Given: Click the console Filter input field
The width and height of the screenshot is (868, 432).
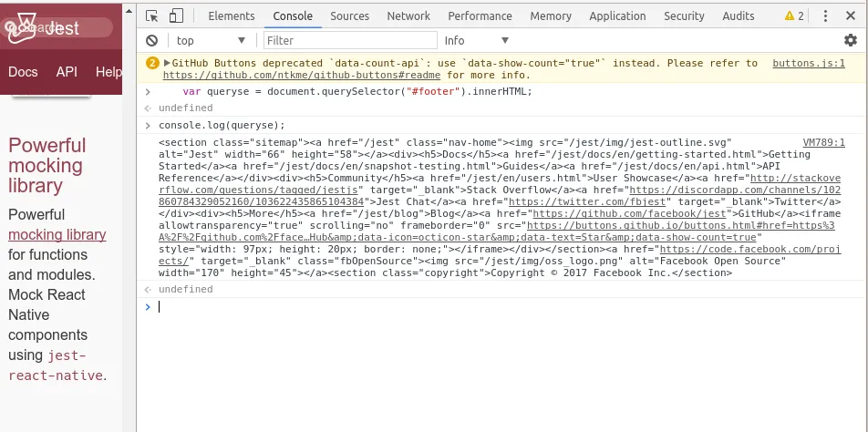Looking at the screenshot, I should click(x=350, y=40).
